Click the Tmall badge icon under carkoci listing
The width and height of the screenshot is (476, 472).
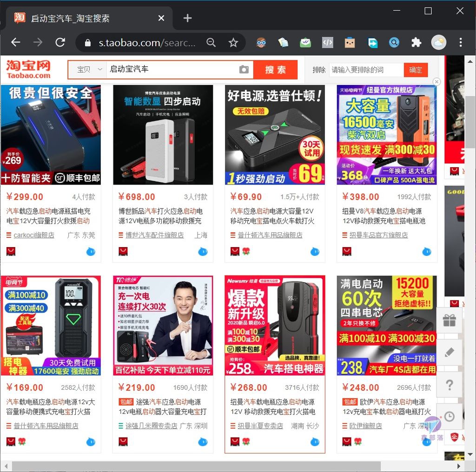click(11, 251)
